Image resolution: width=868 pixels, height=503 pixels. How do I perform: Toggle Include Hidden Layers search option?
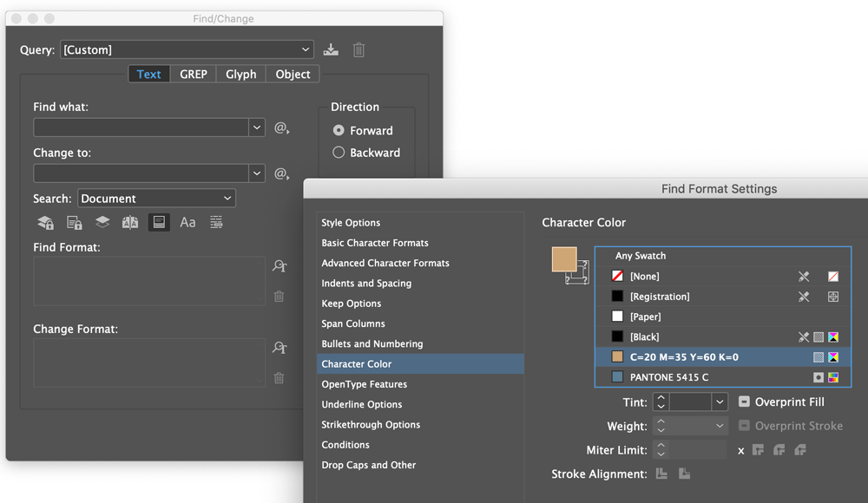tap(102, 222)
